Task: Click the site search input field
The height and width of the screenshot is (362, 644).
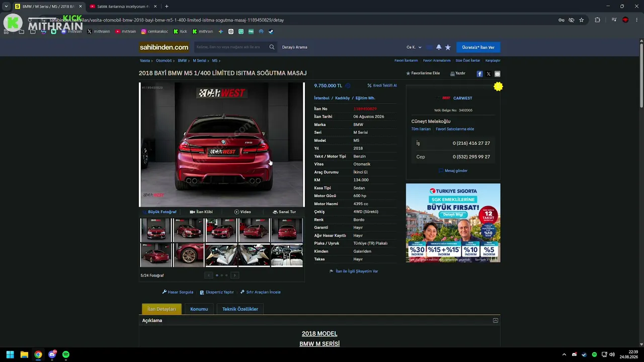Action: (x=231, y=47)
